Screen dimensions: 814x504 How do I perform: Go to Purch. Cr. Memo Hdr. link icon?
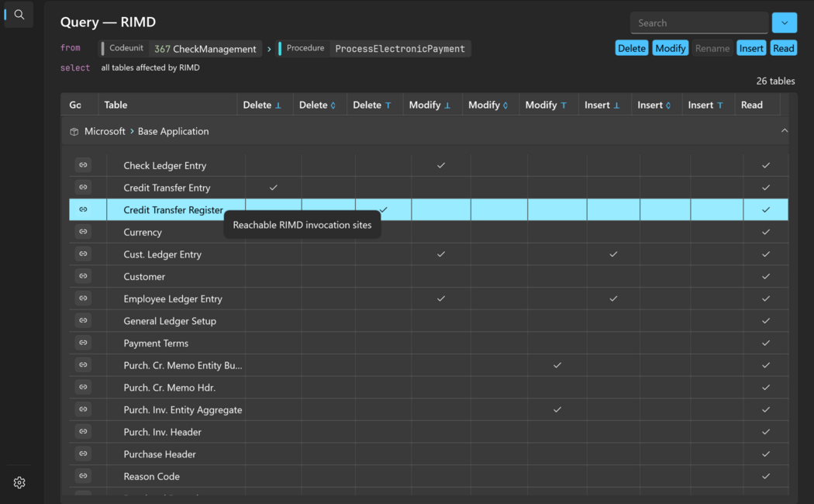pyautogui.click(x=83, y=387)
